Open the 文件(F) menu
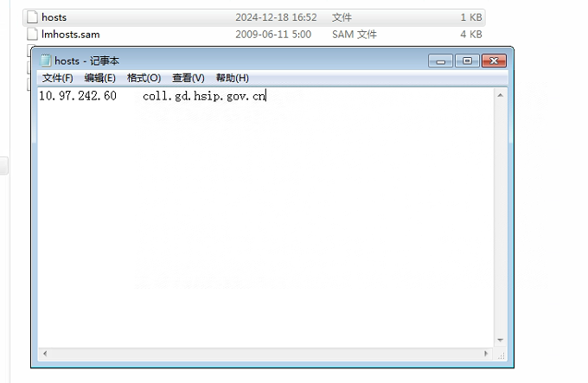This screenshot has width=588, height=383. click(57, 78)
